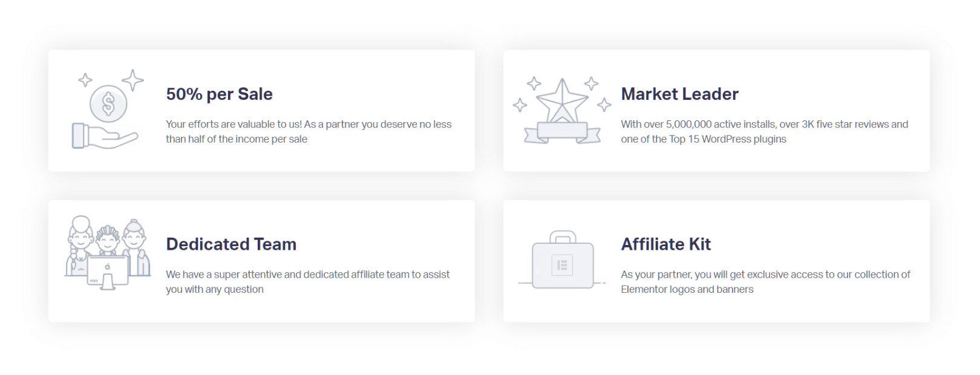Click the "Dedicated Team" heading
This screenshot has height=375, width=980.
(231, 244)
